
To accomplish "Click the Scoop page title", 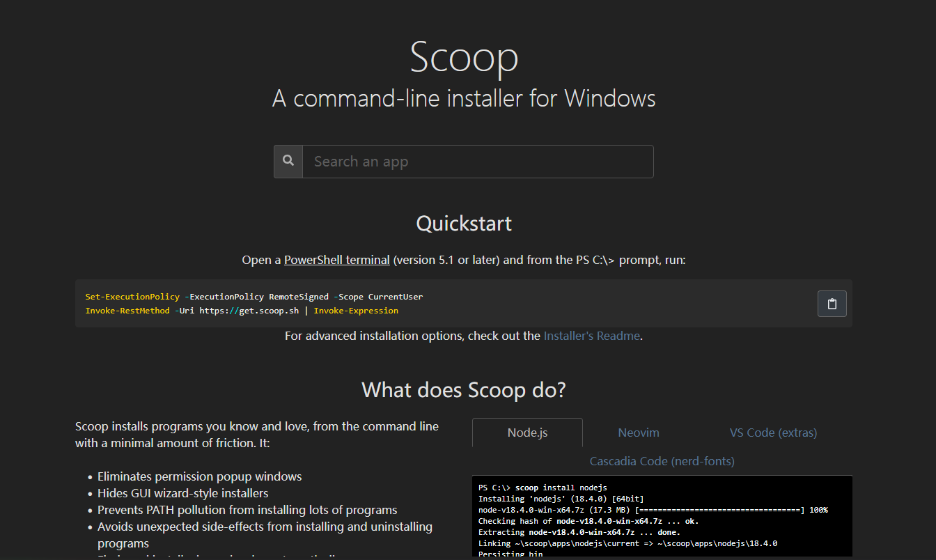I will [464, 57].
